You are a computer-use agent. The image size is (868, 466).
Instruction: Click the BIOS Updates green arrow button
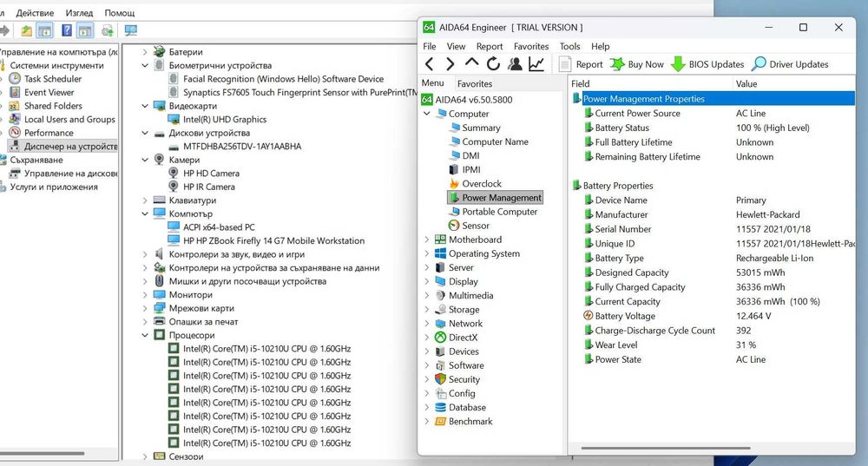pos(707,64)
